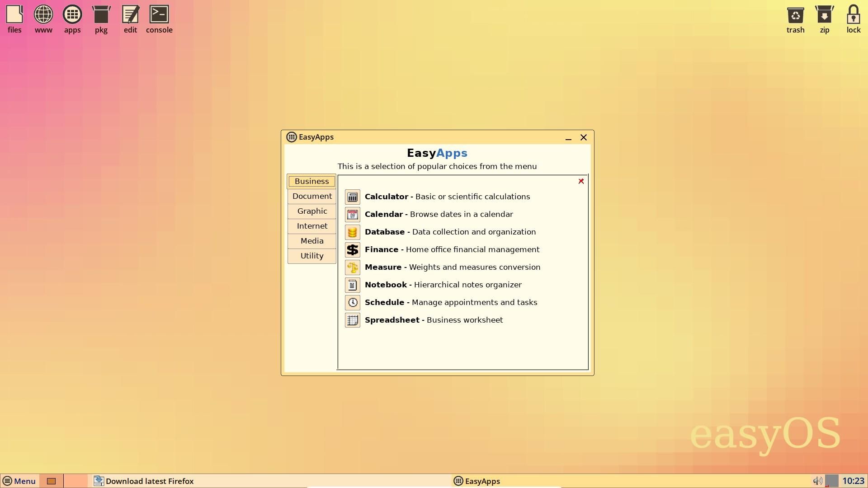
Task: Open the Measure conversion tool icon
Action: tap(352, 267)
